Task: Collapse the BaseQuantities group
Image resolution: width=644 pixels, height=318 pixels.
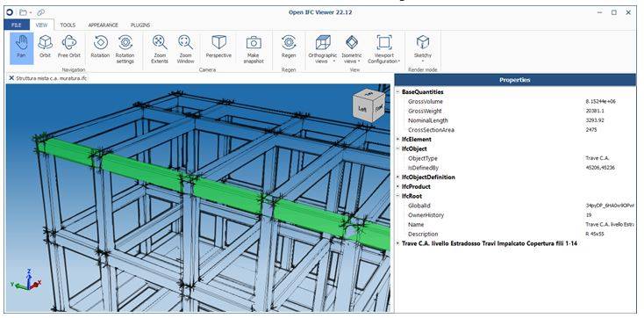Action: coord(397,92)
